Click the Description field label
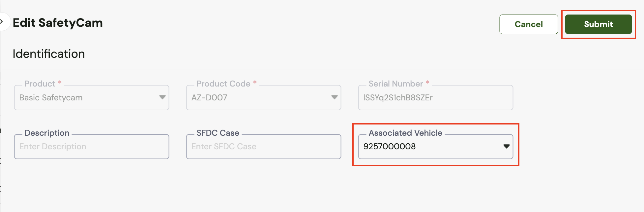The image size is (644, 212). pos(47,133)
